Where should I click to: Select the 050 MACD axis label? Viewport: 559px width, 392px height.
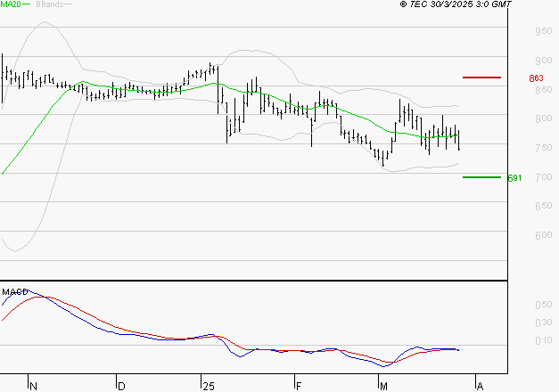coord(543,305)
